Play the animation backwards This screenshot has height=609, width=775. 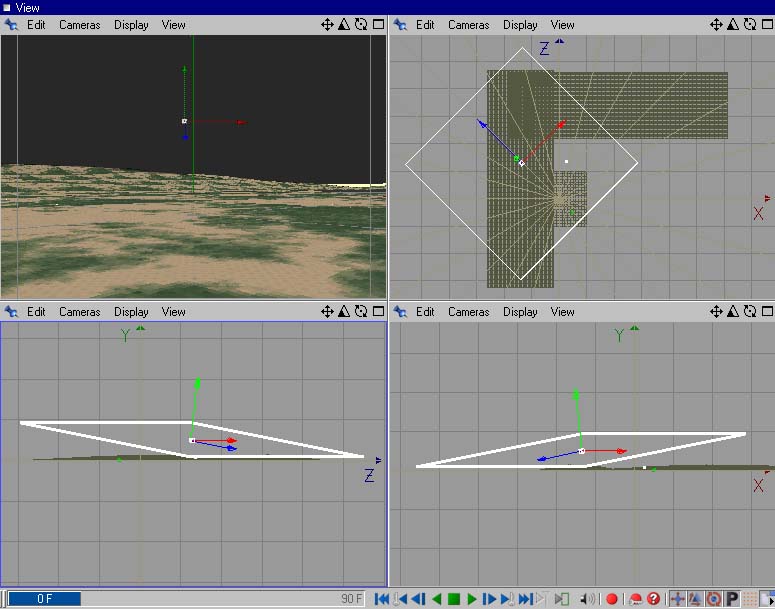pyautogui.click(x=436, y=599)
